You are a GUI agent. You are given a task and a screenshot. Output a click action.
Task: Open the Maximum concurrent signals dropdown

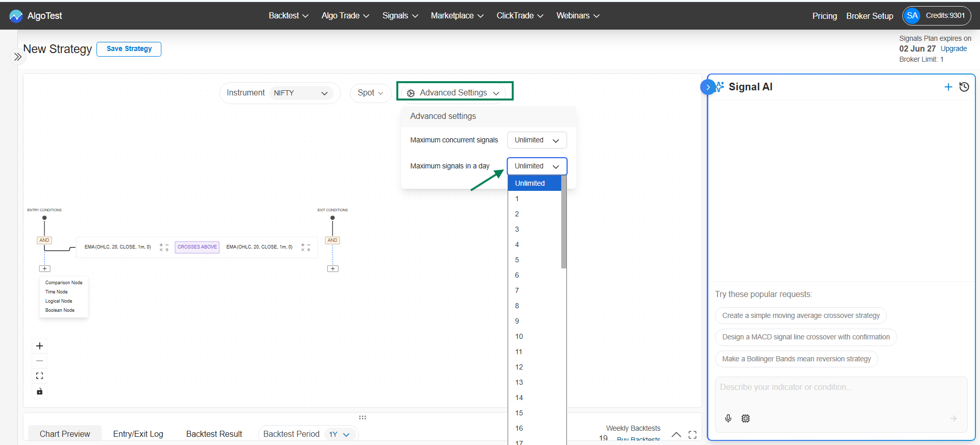[537, 140]
